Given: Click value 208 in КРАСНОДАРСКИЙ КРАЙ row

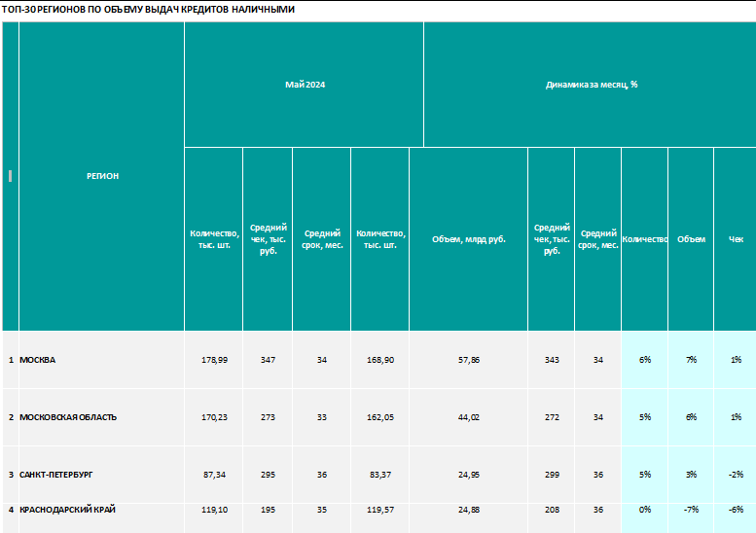Looking at the screenshot, I should pos(552,518).
